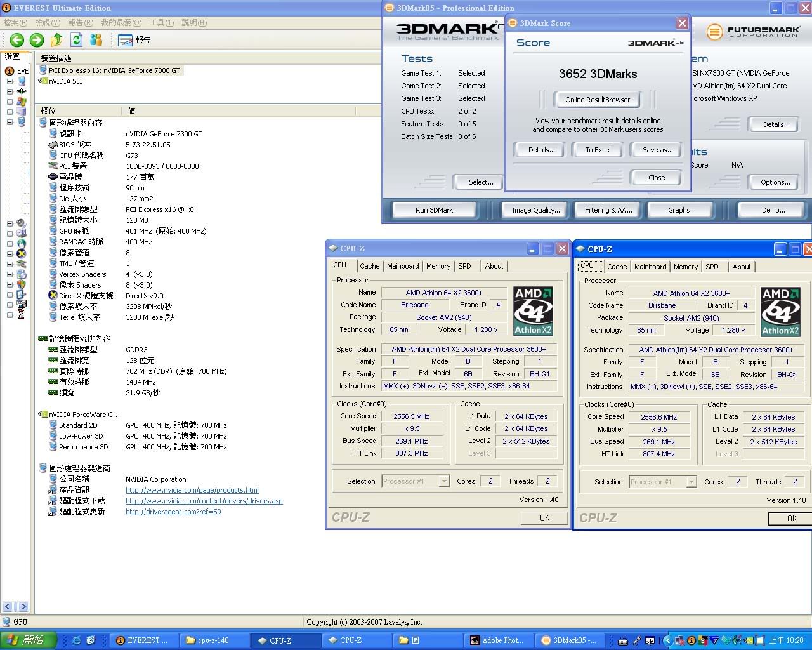Click the 開始 Start button
This screenshot has width=812, height=650.
click(x=28, y=640)
